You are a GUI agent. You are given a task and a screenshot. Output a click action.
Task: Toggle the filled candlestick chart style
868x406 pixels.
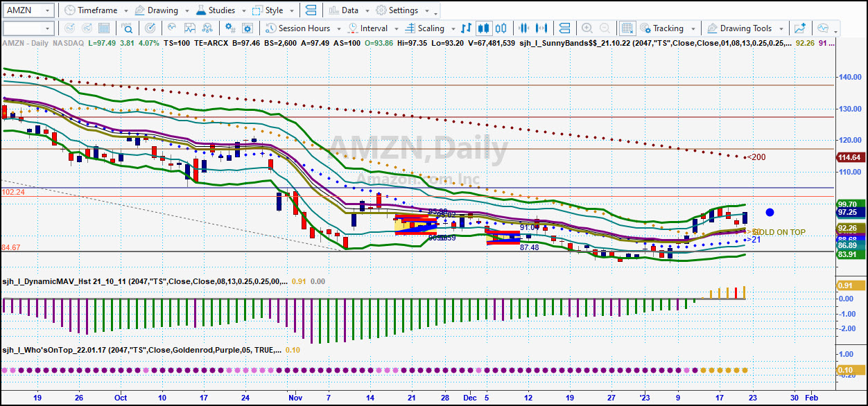(x=483, y=28)
